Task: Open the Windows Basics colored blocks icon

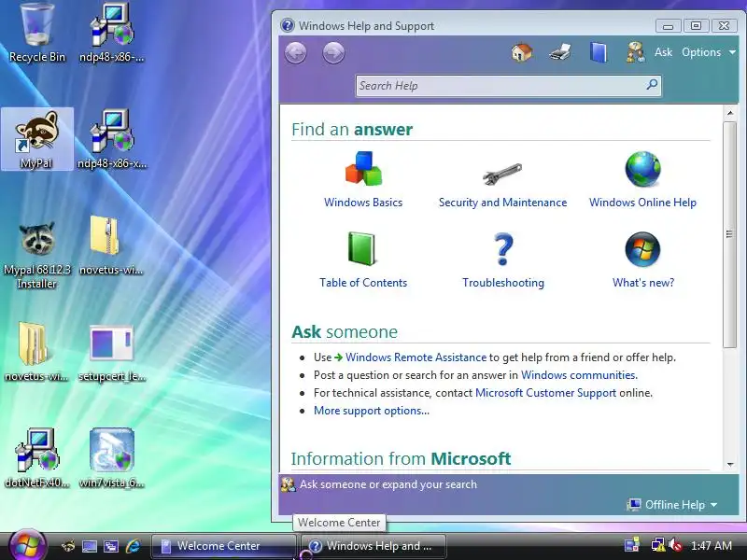Action: (x=363, y=169)
